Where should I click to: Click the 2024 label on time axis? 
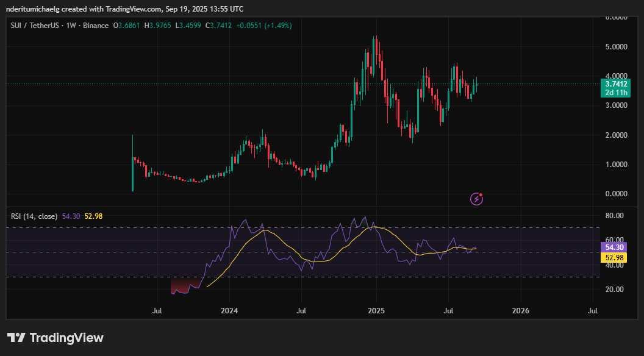coord(229,311)
